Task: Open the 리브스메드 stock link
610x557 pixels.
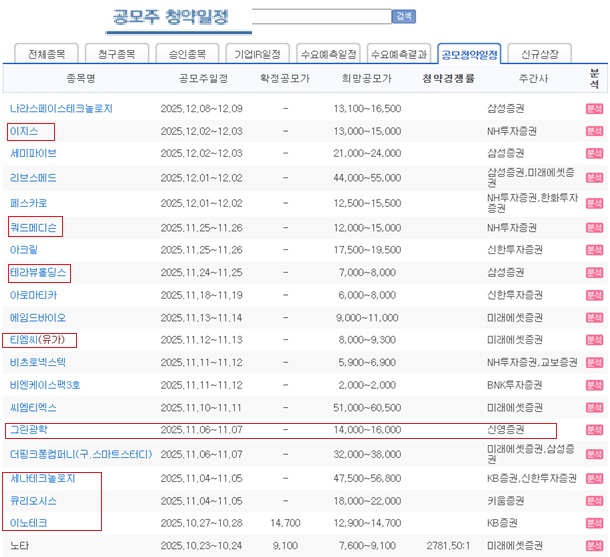Action: (x=33, y=178)
